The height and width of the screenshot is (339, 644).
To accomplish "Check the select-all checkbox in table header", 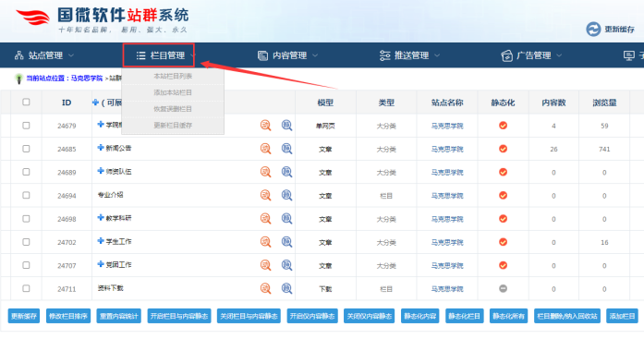I will 26,102.
